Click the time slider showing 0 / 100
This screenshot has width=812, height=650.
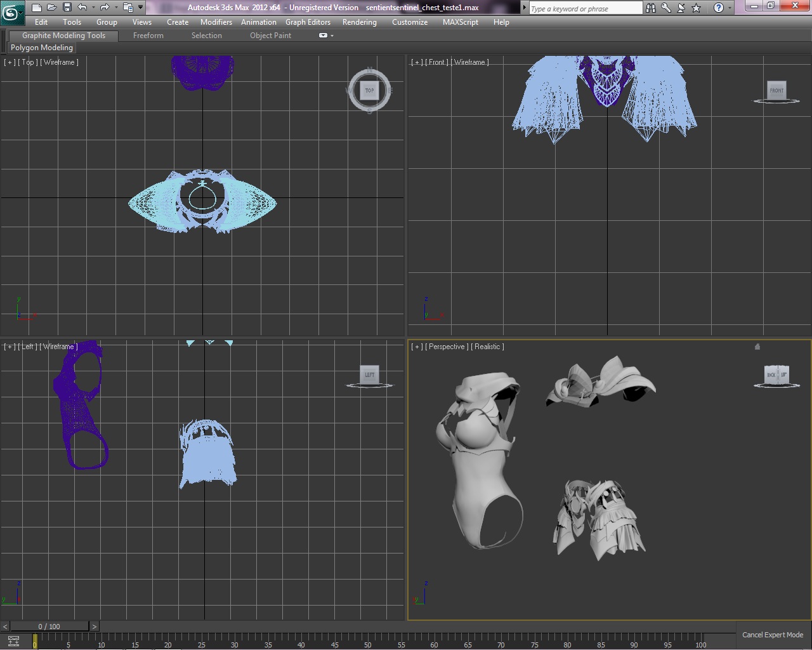(49, 627)
